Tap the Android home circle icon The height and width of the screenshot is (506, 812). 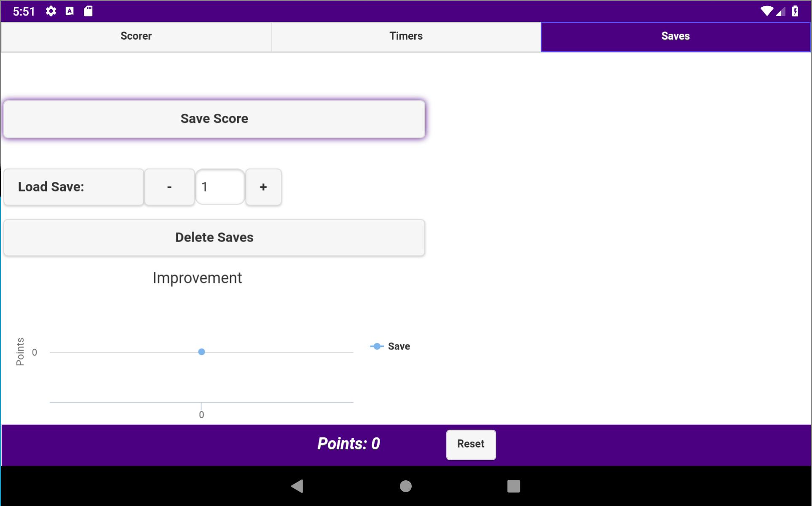coord(405,486)
